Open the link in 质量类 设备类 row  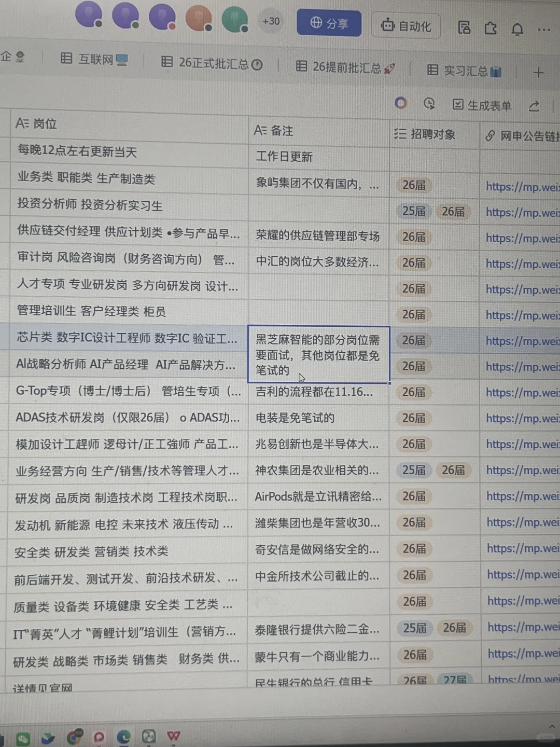[x=523, y=601]
